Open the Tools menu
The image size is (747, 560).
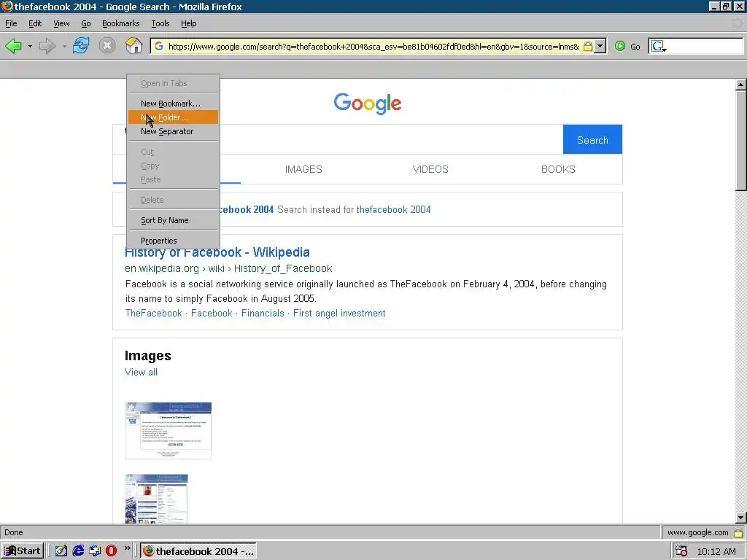click(x=160, y=23)
